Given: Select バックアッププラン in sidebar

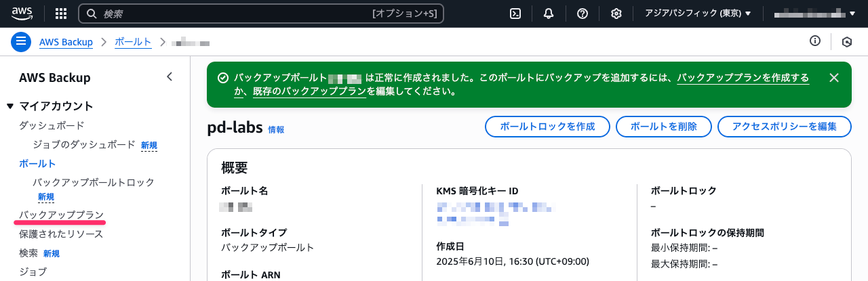Looking at the screenshot, I should click(x=61, y=215).
